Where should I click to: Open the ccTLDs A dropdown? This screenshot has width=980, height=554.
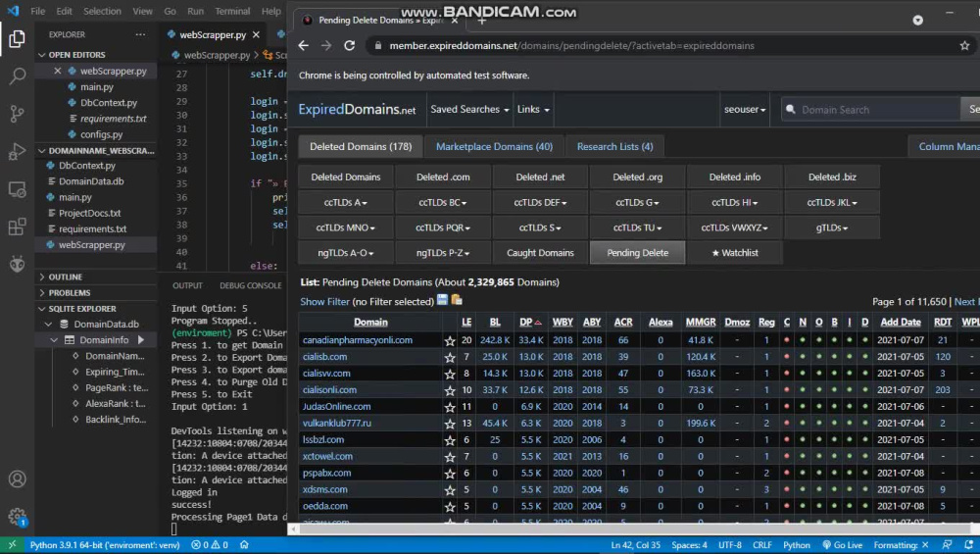(x=346, y=202)
